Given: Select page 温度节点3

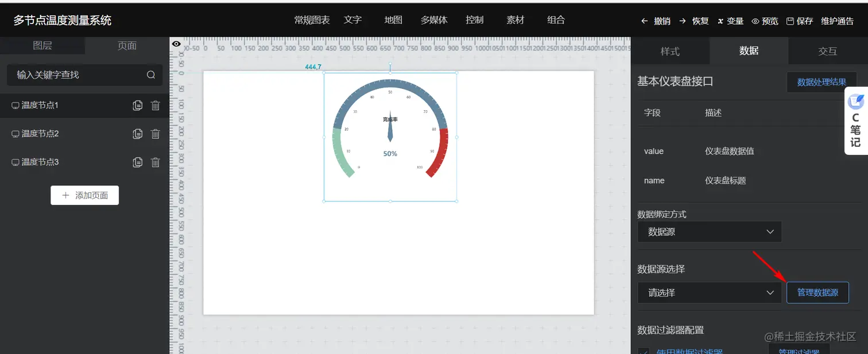Looking at the screenshot, I should click(x=84, y=162).
